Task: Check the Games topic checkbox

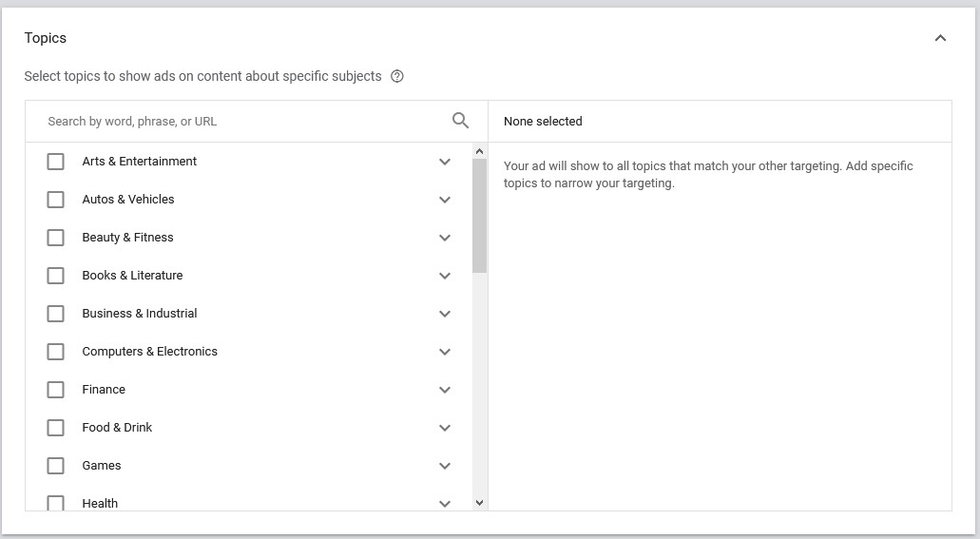Action: tap(56, 466)
